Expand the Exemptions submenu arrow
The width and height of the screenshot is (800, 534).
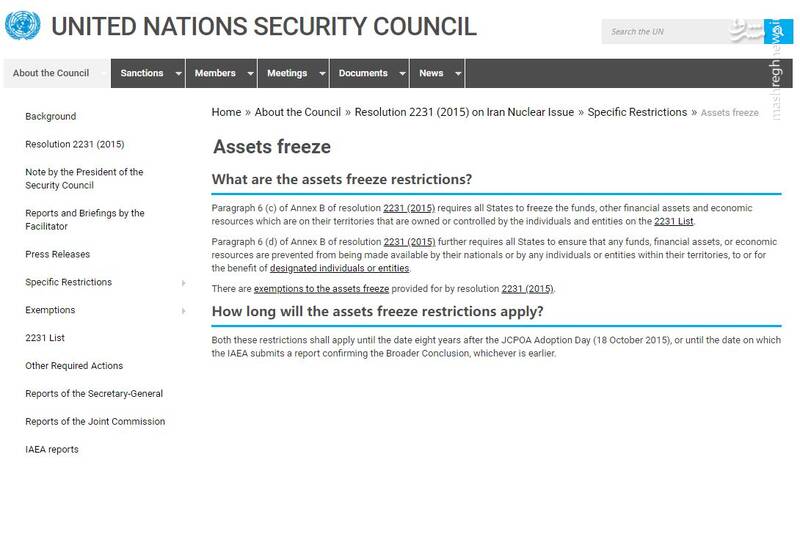[184, 311]
